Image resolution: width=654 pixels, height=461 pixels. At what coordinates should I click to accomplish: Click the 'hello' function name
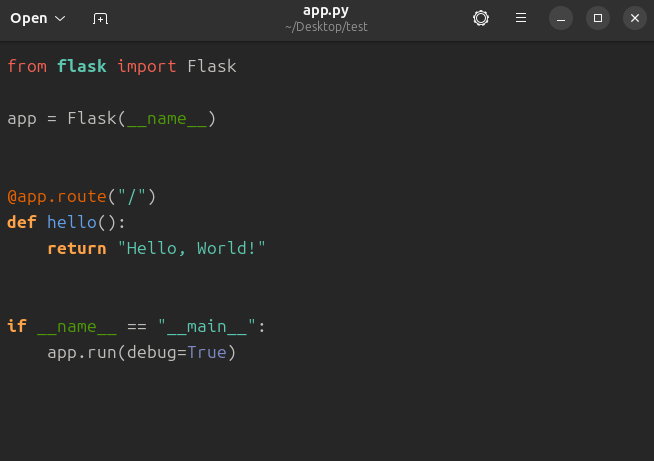pyautogui.click(x=72, y=222)
